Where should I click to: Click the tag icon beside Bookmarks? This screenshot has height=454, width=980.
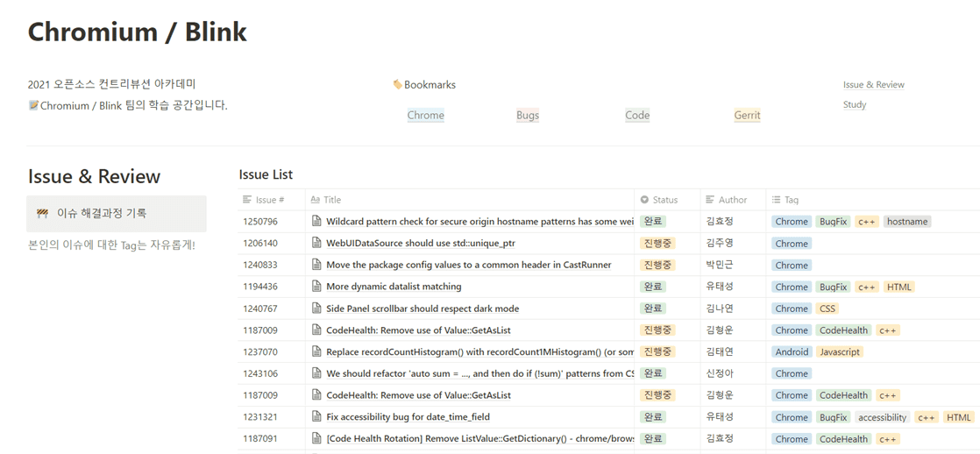click(x=397, y=84)
